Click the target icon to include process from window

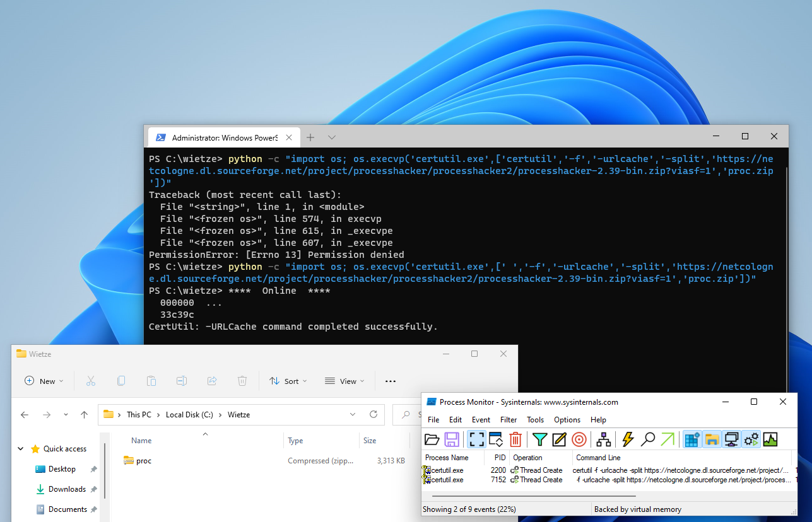click(579, 439)
